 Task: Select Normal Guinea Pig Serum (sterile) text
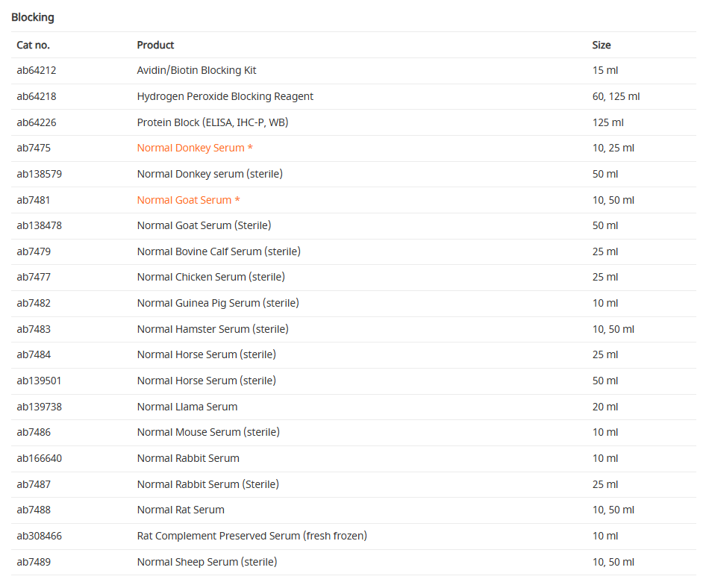tap(218, 303)
